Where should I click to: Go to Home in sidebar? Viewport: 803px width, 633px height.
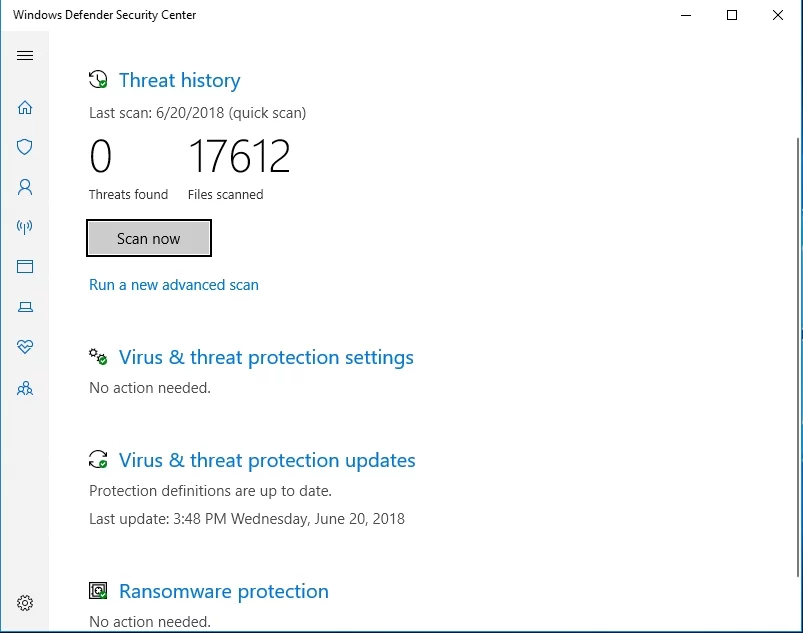(x=25, y=107)
